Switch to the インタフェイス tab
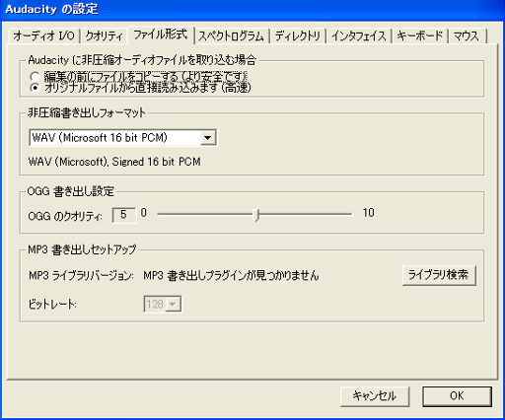This screenshot has height=420, width=505. pyautogui.click(x=359, y=35)
